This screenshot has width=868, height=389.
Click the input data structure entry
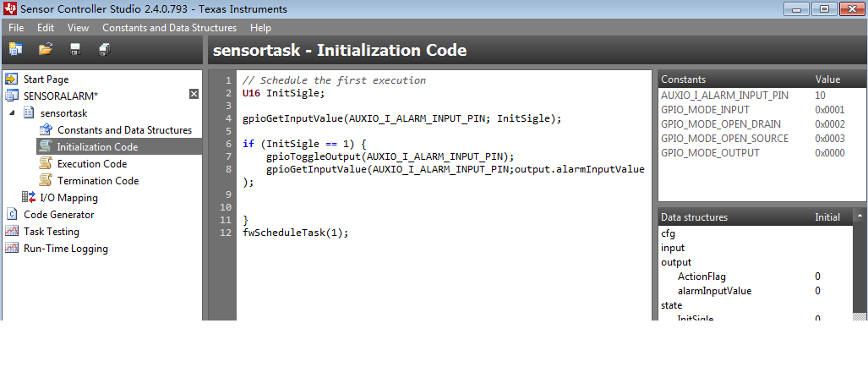[673, 248]
